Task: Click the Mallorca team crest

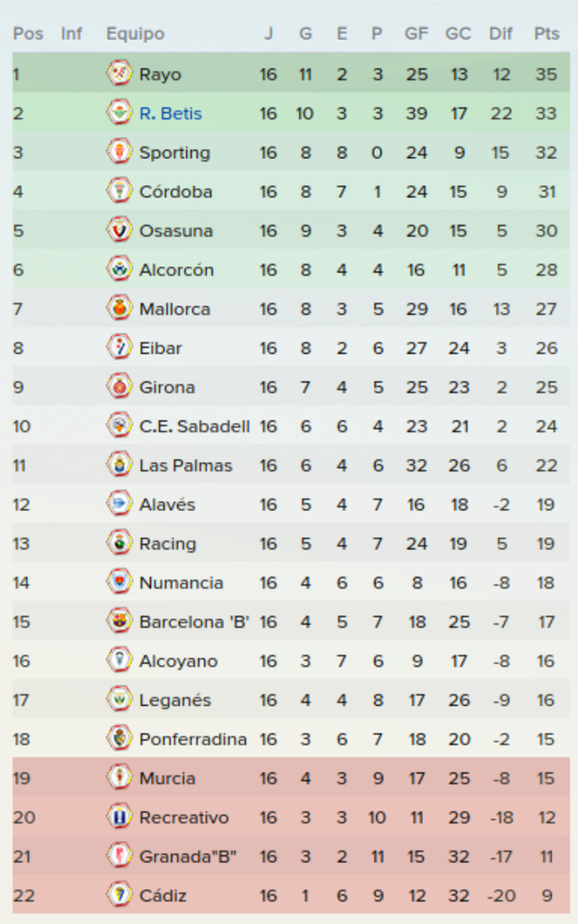Action: (119, 308)
